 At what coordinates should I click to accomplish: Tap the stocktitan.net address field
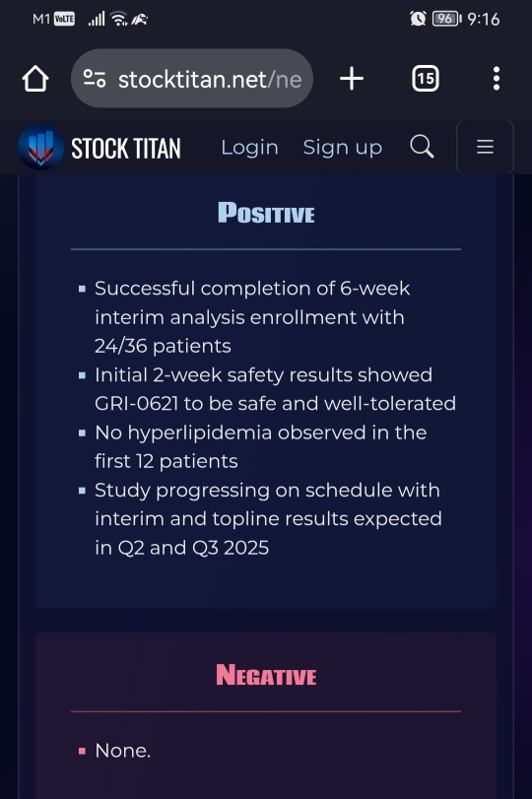(x=192, y=79)
